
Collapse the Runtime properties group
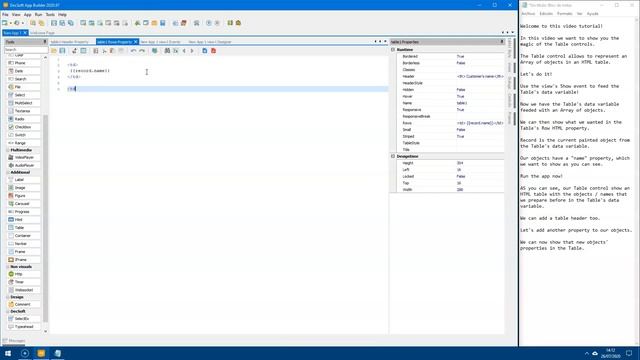point(393,49)
